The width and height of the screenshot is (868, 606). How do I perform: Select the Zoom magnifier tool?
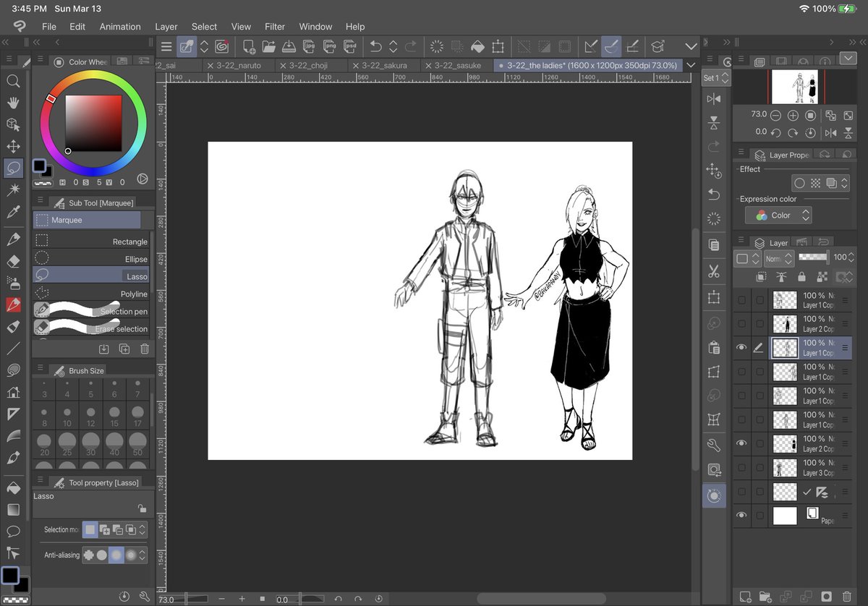click(13, 81)
